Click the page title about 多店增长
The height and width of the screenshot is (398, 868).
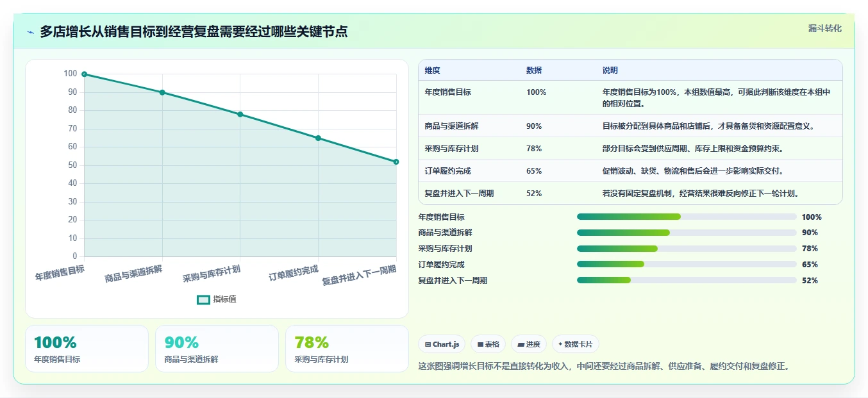(194, 31)
